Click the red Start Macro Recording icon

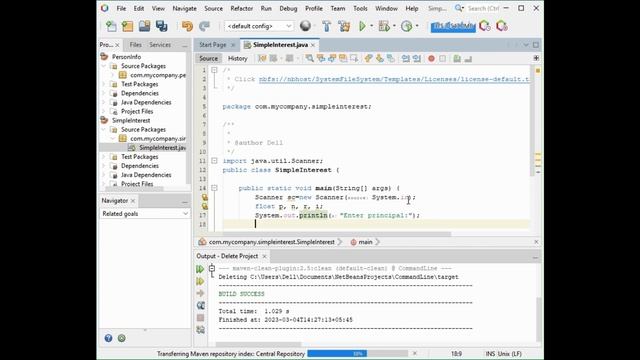(x=431, y=58)
